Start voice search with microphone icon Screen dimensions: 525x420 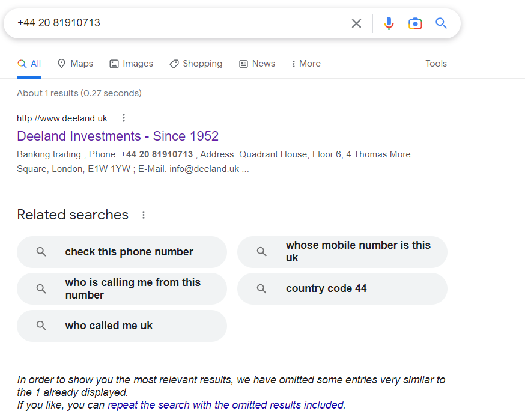389,23
